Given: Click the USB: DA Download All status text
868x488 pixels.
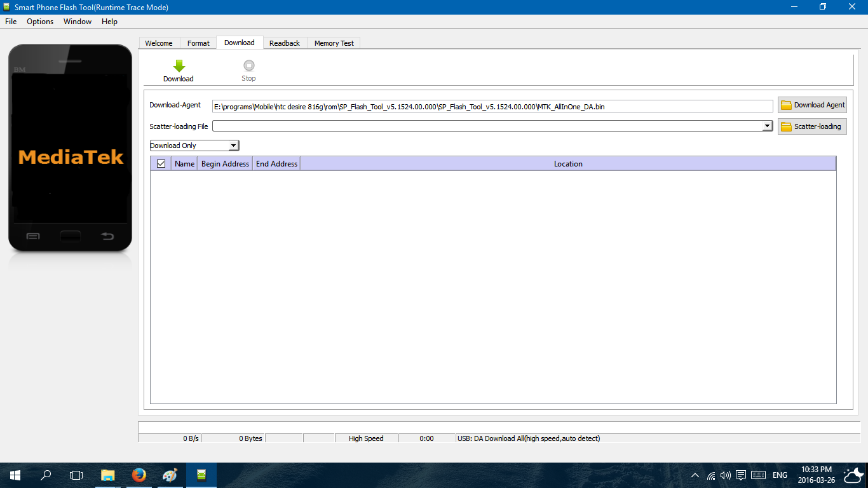Looking at the screenshot, I should point(529,438).
